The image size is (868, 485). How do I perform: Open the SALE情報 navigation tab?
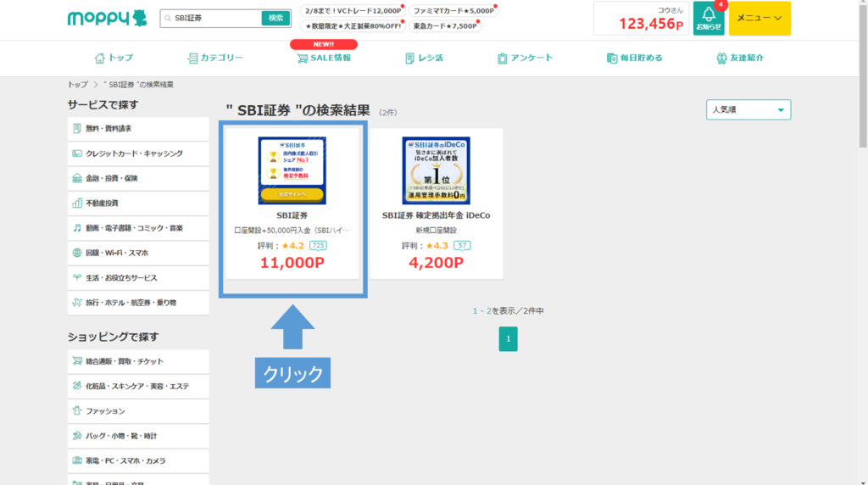pos(324,59)
